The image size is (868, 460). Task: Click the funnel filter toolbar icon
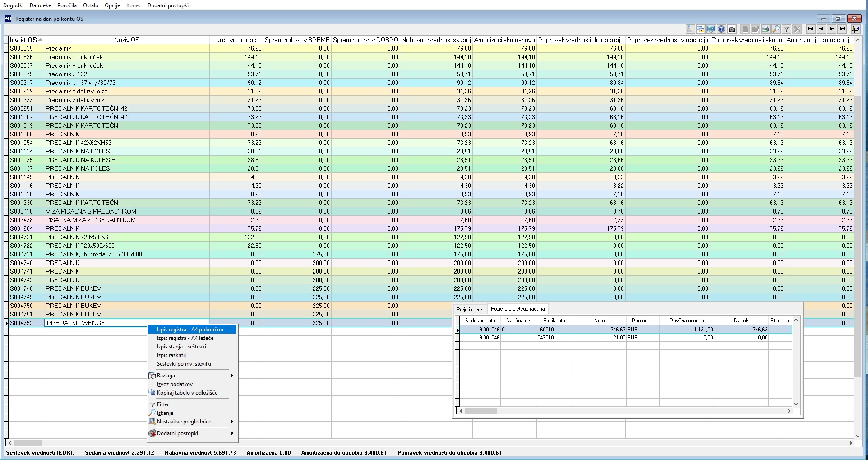[x=787, y=29]
